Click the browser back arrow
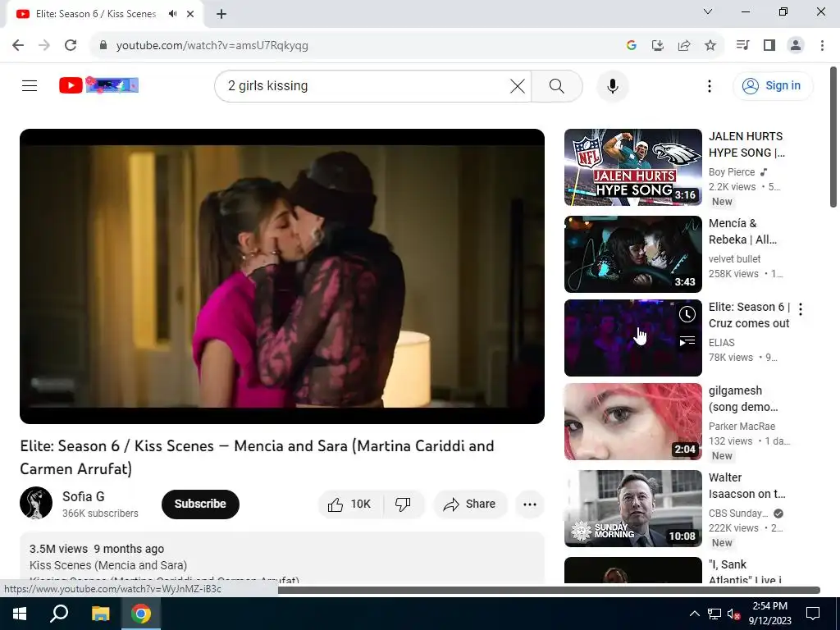This screenshot has width=840, height=630. click(18, 46)
